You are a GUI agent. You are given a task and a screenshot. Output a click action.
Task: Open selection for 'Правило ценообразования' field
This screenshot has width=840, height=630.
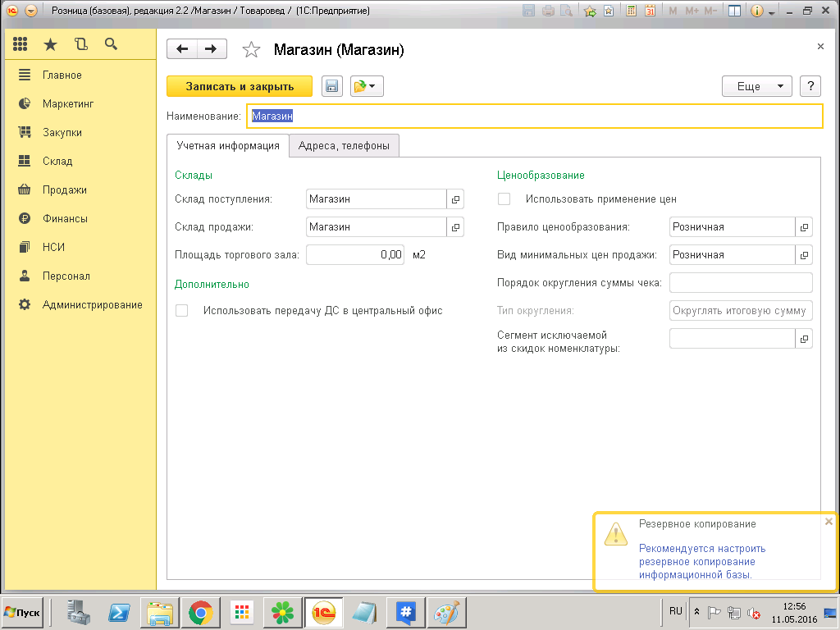(x=804, y=227)
